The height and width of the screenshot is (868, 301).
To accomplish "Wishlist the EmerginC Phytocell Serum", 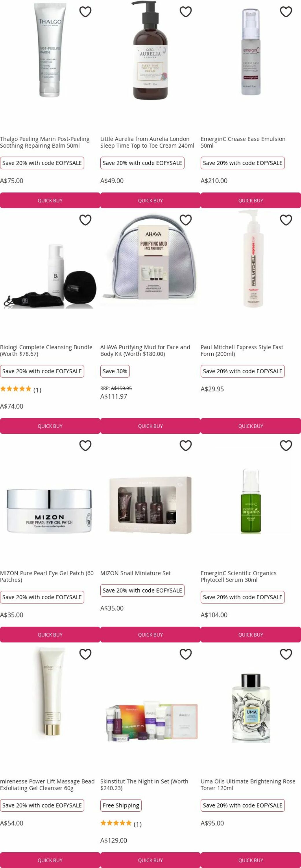I will pos(286,446).
